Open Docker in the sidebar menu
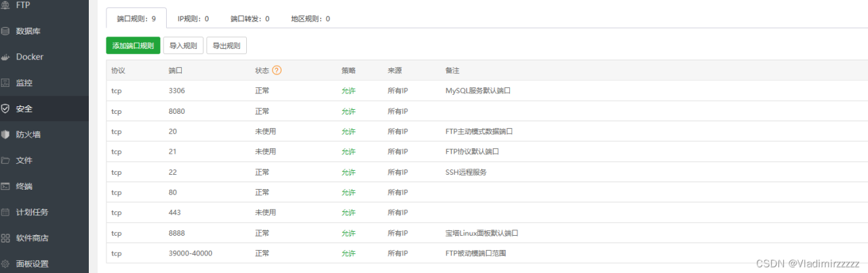Screen dimensions: 868x273 pos(30,57)
